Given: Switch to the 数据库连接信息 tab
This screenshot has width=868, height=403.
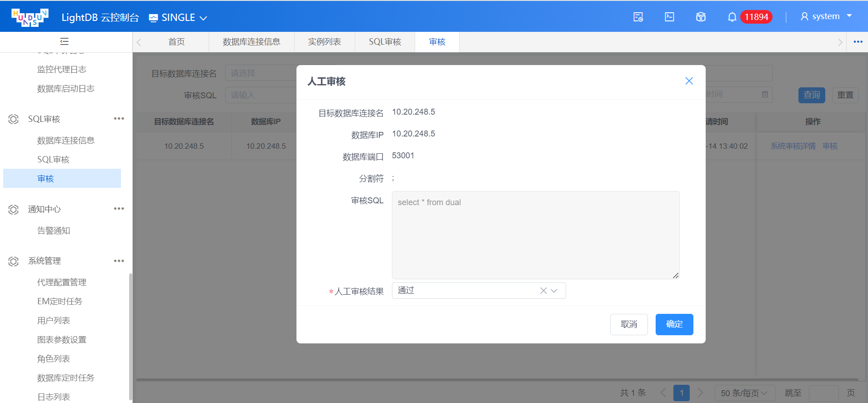Looking at the screenshot, I should pos(251,42).
